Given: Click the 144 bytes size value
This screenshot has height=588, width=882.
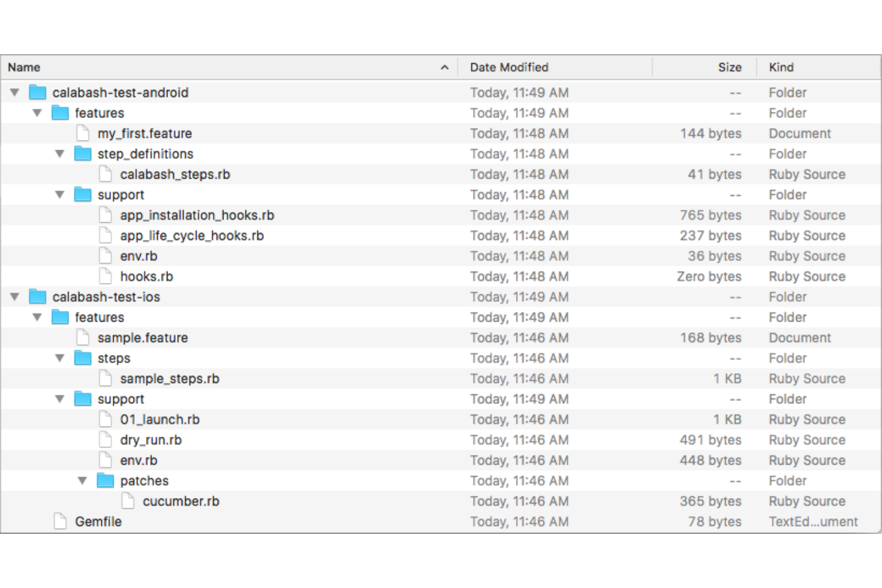Looking at the screenshot, I should coord(711,133).
